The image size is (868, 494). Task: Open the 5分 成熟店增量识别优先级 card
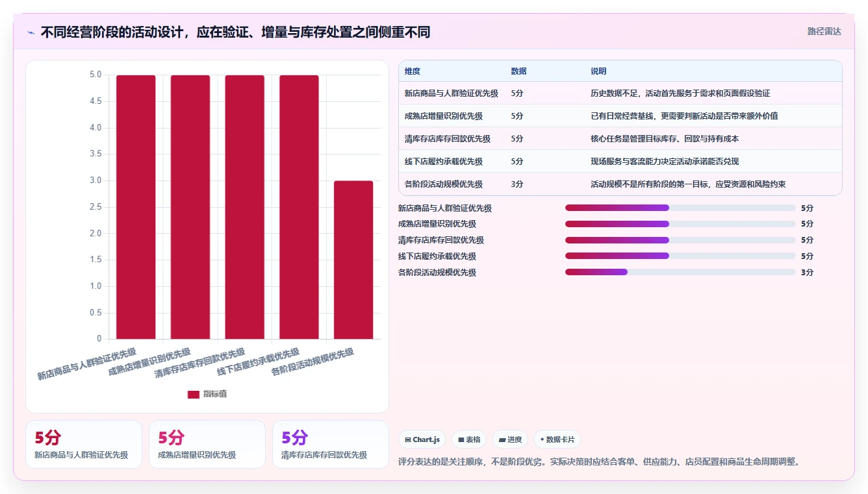coord(207,445)
